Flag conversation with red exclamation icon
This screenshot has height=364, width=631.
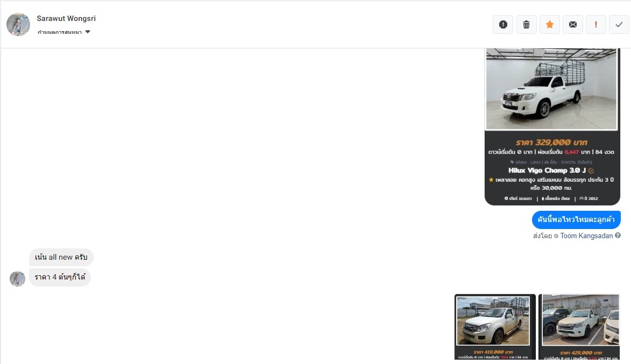click(596, 25)
